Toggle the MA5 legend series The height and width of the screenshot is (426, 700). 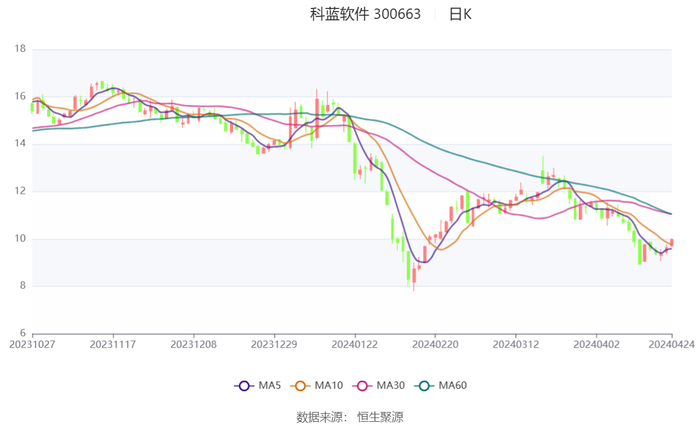(x=258, y=385)
